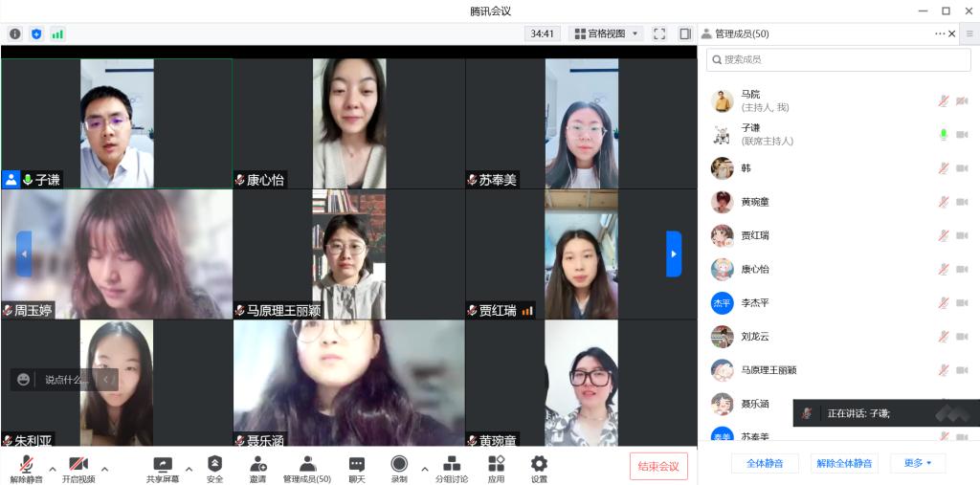980x485 pixels.
Task: Open 管理成员(50) from bottom toolbar
Action: (x=306, y=468)
